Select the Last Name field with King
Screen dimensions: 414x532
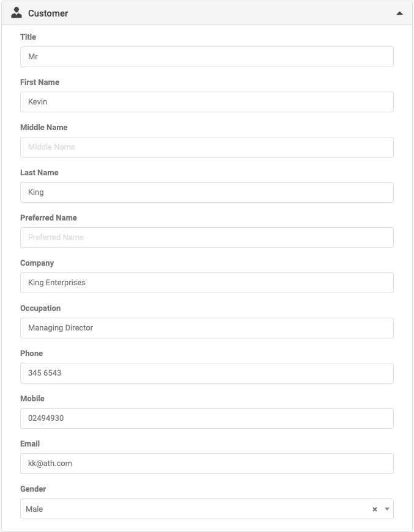tap(207, 192)
